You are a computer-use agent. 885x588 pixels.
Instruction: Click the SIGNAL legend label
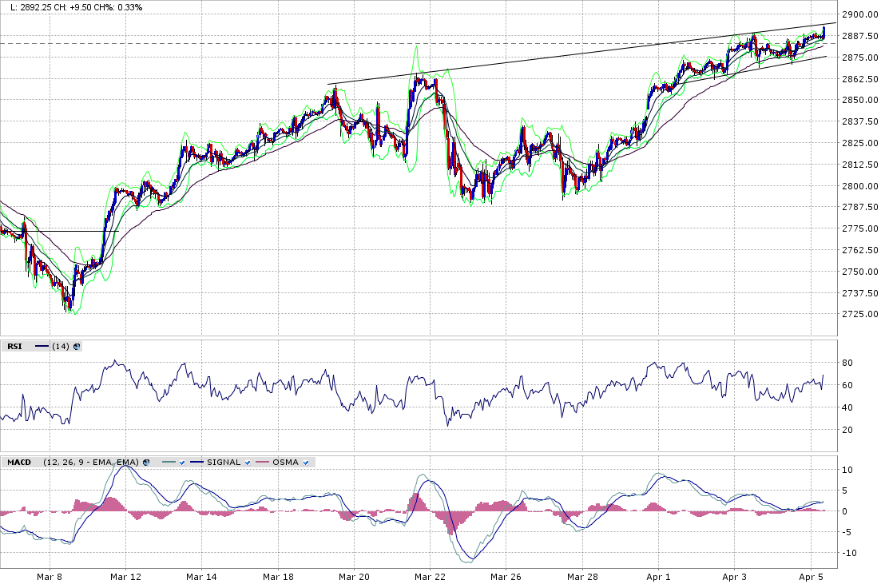point(224,462)
